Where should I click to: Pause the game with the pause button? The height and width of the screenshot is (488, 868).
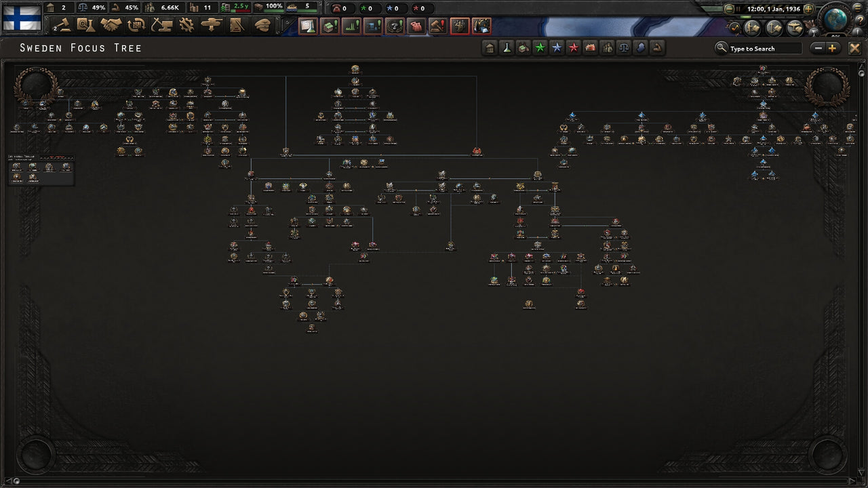738,8
